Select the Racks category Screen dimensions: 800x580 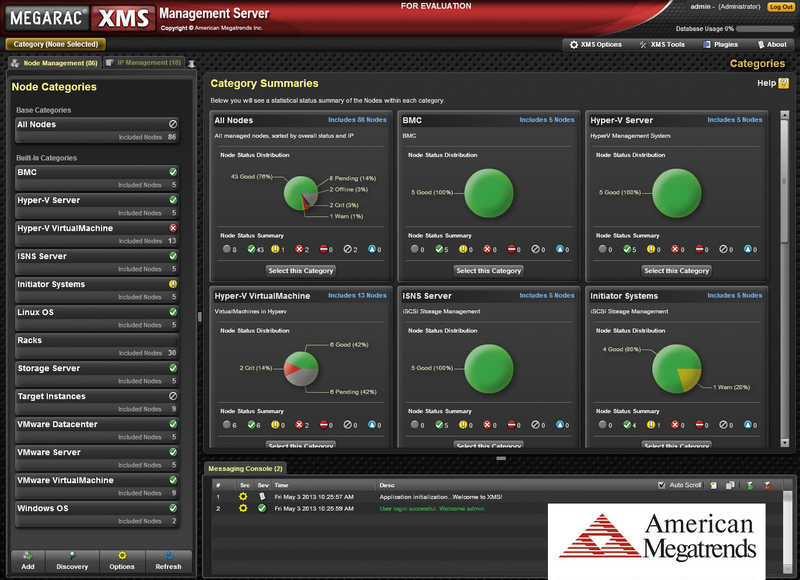97,347
